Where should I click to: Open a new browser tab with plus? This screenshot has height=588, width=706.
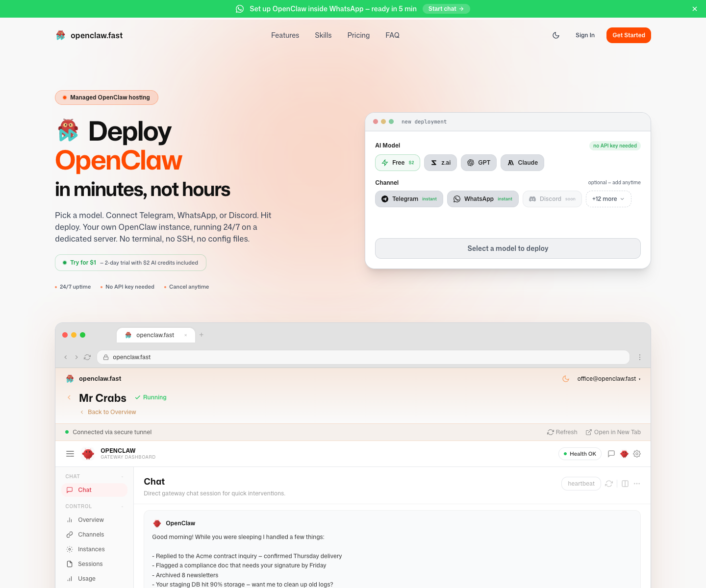pyautogui.click(x=202, y=335)
